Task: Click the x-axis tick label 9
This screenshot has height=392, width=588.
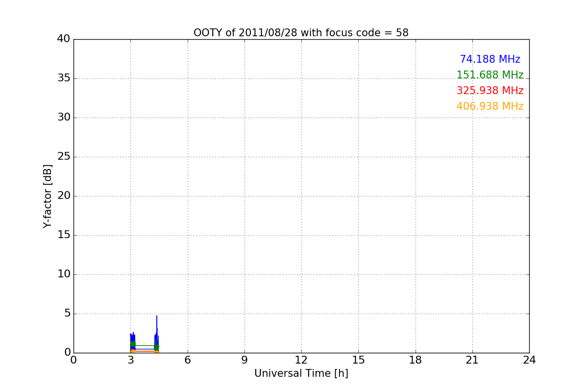Action: click(244, 360)
